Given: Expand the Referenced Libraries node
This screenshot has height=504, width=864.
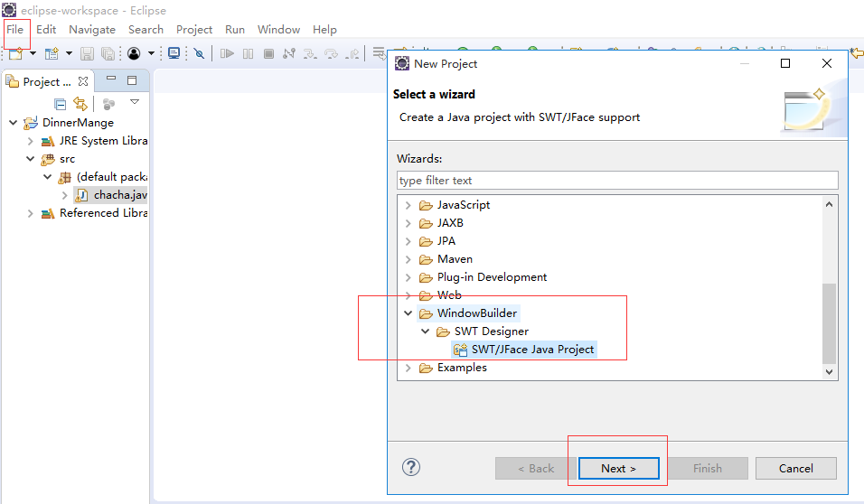Looking at the screenshot, I should pyautogui.click(x=31, y=213).
